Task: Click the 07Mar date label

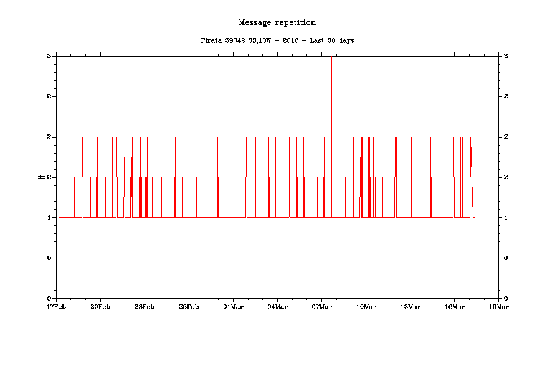Action: [321, 307]
